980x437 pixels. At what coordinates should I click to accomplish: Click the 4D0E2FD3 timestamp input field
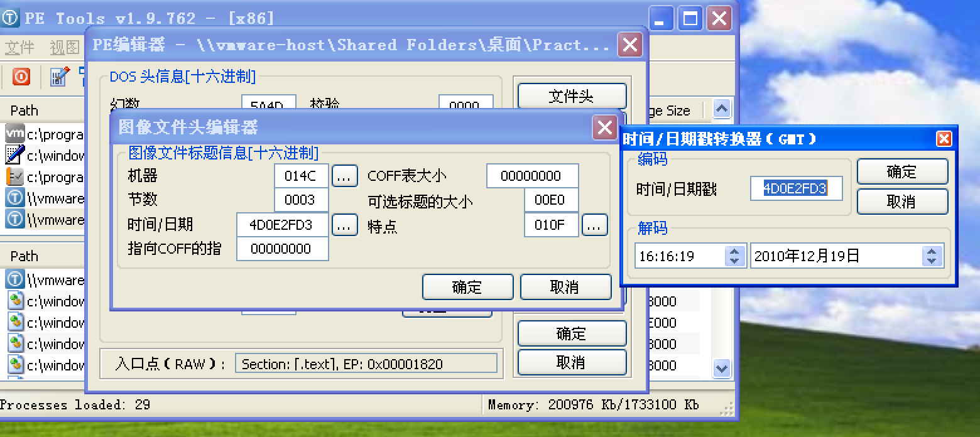(x=795, y=188)
